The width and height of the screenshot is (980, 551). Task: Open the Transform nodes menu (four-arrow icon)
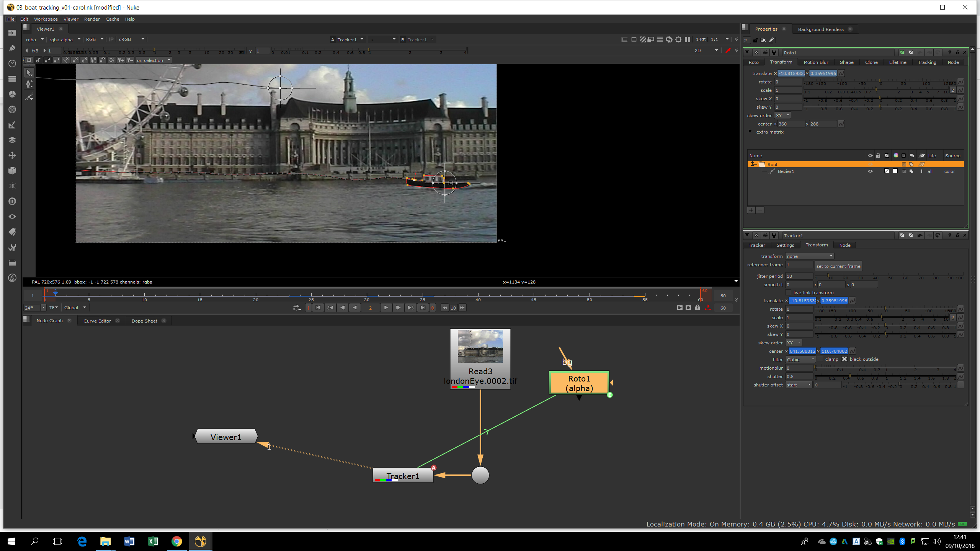(x=12, y=155)
